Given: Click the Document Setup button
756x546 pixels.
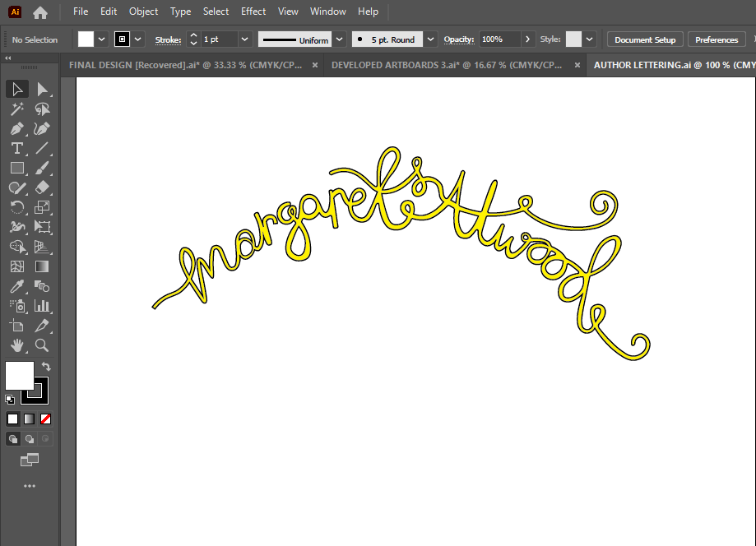Looking at the screenshot, I should (645, 39).
